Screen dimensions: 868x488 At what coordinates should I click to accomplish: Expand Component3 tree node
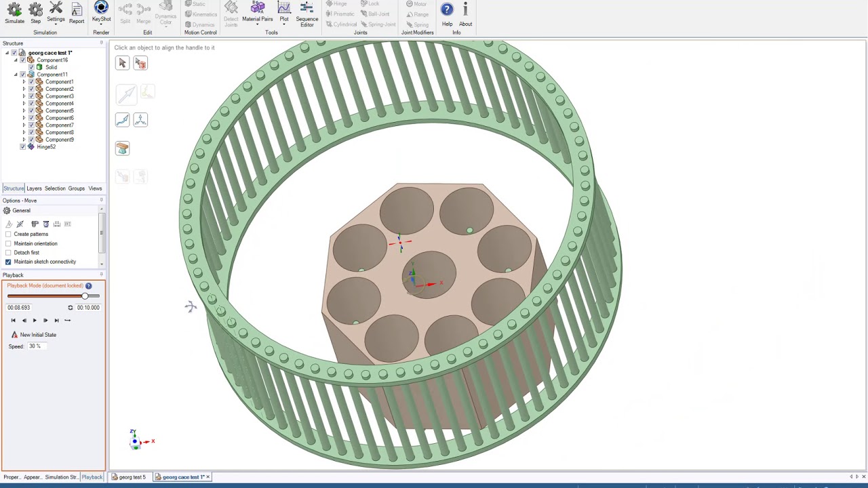click(24, 96)
